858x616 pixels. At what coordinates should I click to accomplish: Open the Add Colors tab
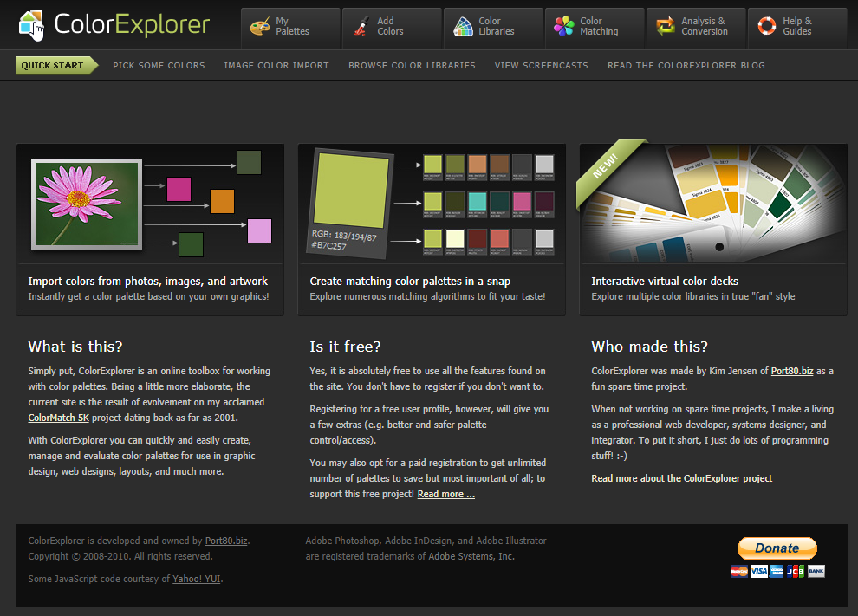[x=392, y=29]
